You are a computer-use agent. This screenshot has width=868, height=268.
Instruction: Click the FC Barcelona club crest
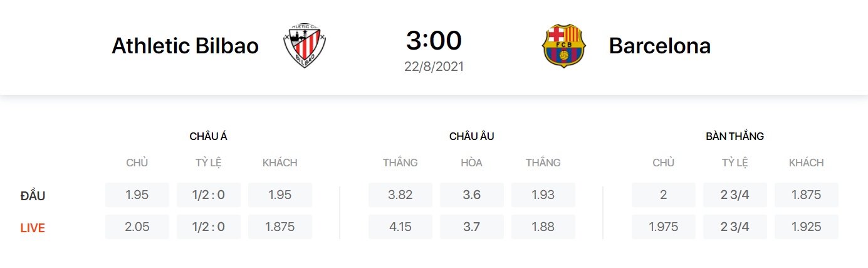click(563, 46)
